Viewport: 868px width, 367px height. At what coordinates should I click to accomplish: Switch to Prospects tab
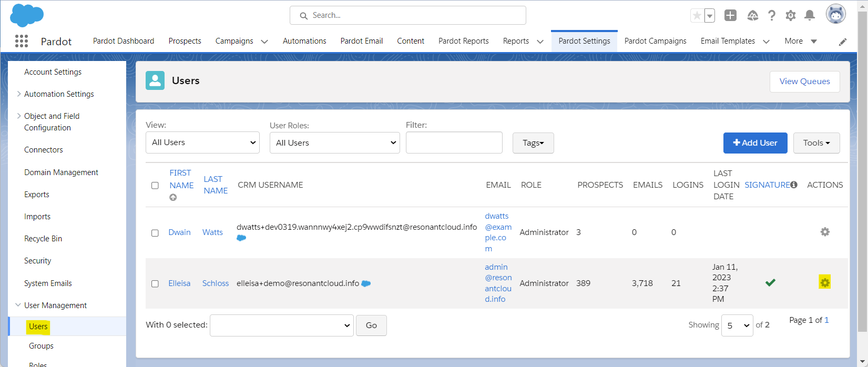click(185, 41)
